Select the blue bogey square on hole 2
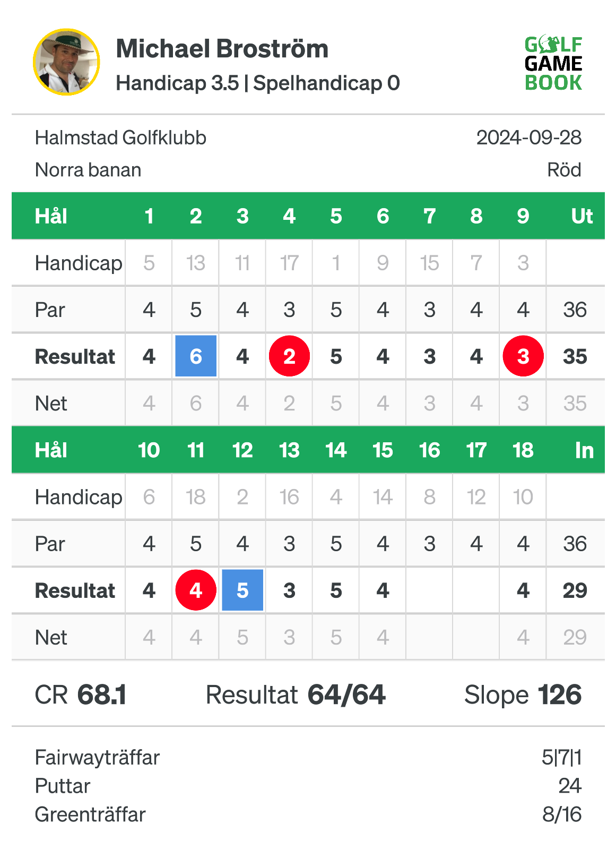616x857 pixels. (196, 356)
